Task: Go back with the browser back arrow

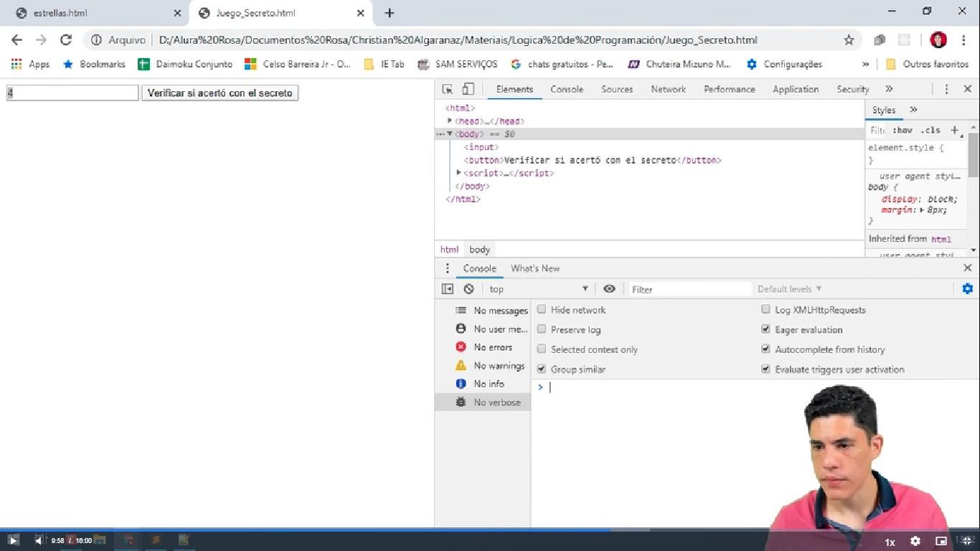Action: [x=17, y=40]
